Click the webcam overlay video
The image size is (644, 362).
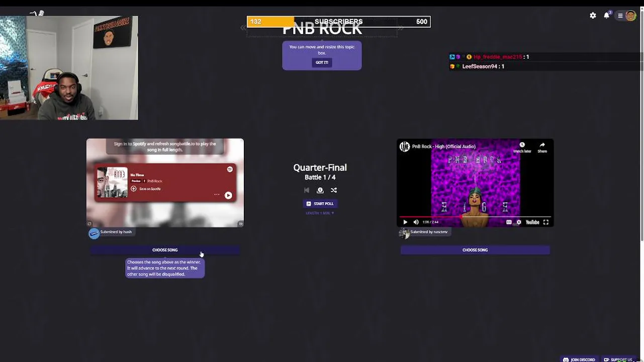tap(69, 68)
